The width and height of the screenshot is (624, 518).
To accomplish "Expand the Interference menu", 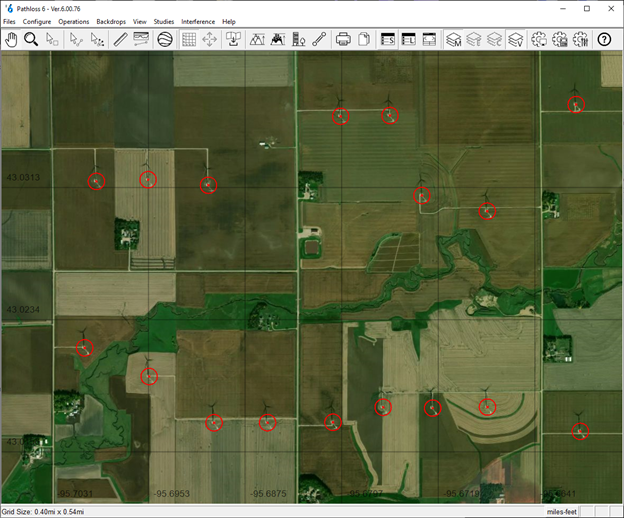I will click(x=197, y=21).
